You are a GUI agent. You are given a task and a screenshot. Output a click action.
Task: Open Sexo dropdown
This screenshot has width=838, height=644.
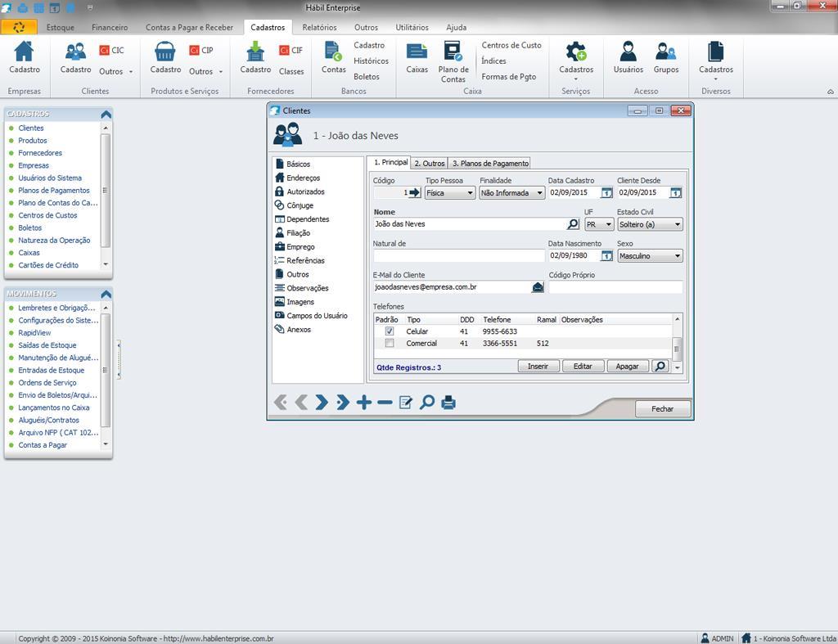coord(650,256)
